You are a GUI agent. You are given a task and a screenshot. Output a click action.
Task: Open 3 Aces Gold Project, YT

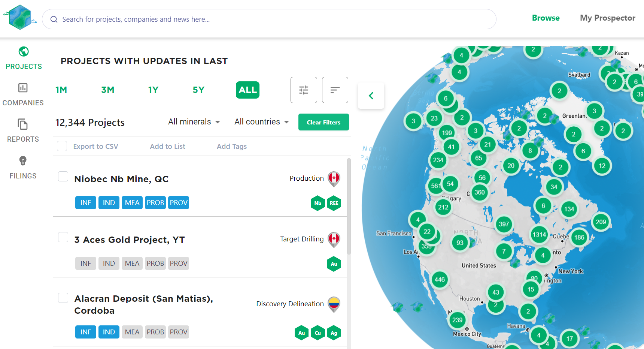pyautogui.click(x=130, y=240)
